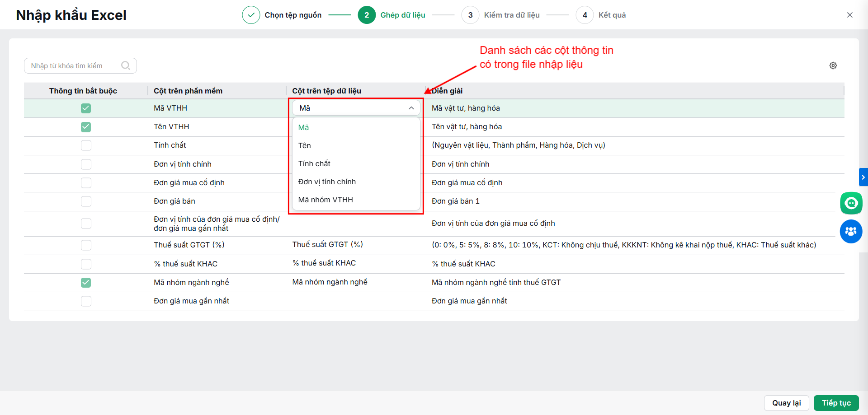Go to step 3 Kiểm tra dữ liệu
This screenshot has height=415, width=868.
pos(500,15)
